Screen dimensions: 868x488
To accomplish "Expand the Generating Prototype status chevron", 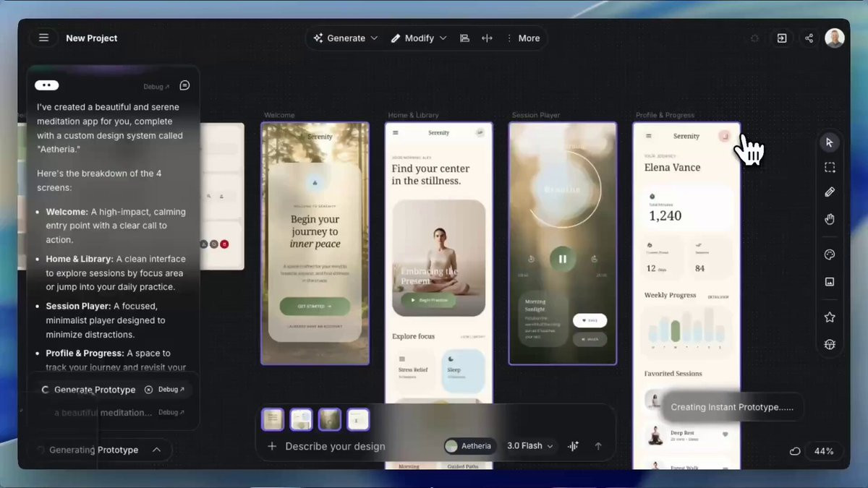I will 156,450.
